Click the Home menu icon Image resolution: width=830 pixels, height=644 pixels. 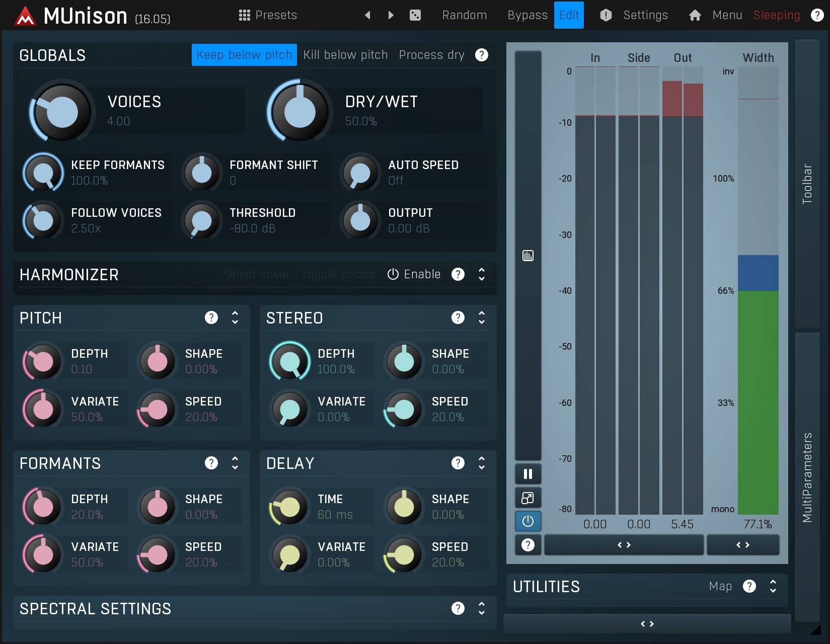(x=695, y=15)
